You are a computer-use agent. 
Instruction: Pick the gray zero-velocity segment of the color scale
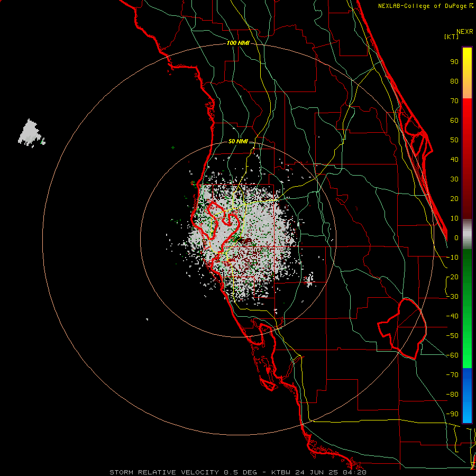coord(467,234)
